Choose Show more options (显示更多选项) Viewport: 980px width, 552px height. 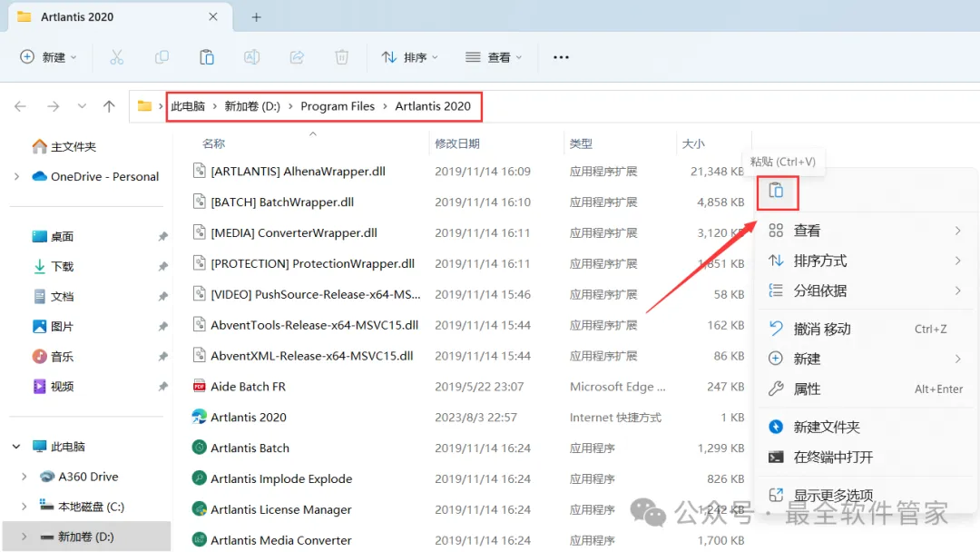(x=866, y=495)
